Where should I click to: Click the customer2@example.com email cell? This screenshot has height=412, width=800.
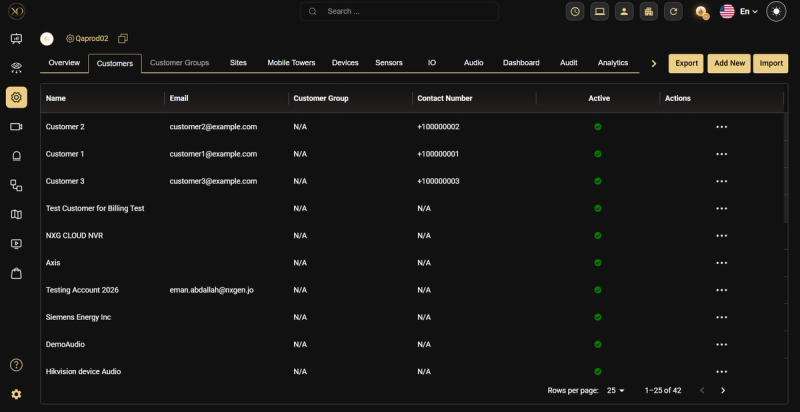tap(213, 127)
